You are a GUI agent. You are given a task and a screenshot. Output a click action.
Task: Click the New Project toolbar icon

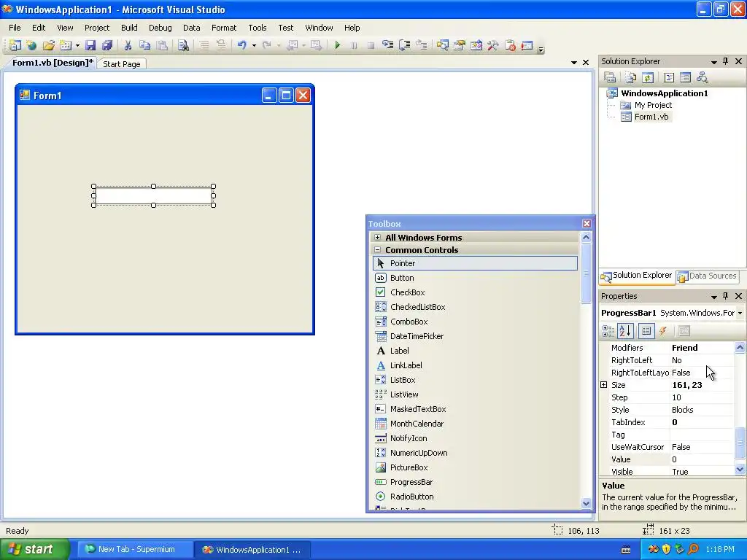(15, 45)
